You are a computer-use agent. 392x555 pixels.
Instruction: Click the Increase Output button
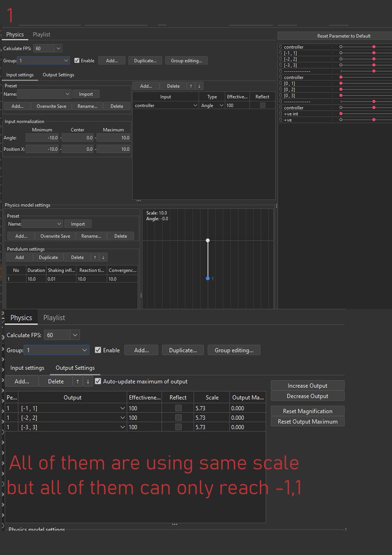point(307,386)
